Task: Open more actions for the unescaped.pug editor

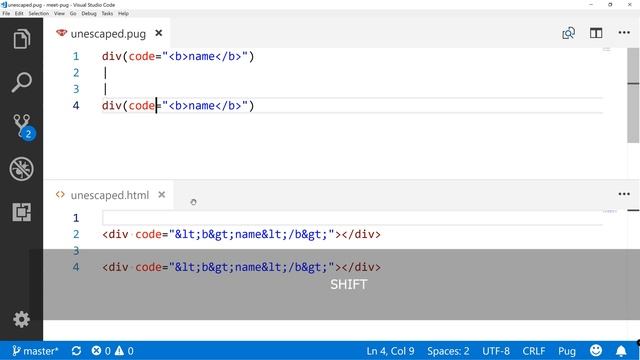Action: 624,33
